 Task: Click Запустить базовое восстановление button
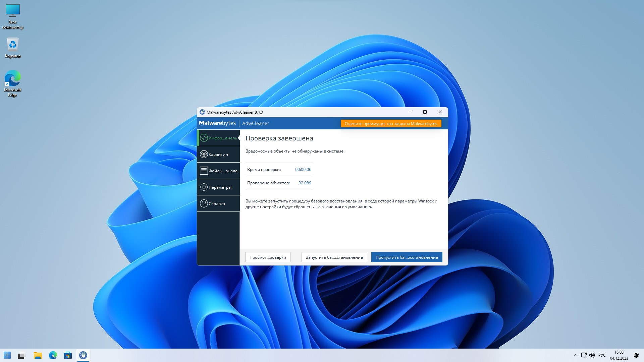[334, 257]
